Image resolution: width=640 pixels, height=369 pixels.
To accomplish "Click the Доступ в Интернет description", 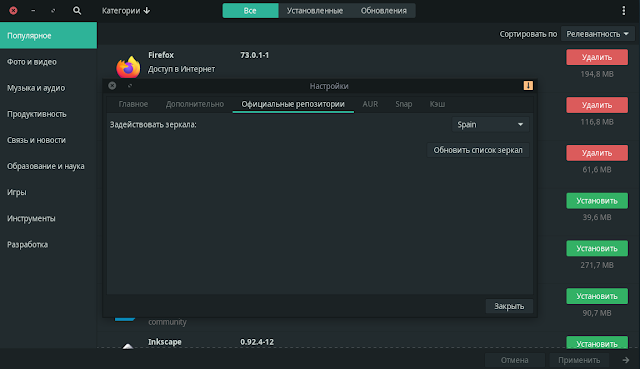I will click(x=181, y=69).
